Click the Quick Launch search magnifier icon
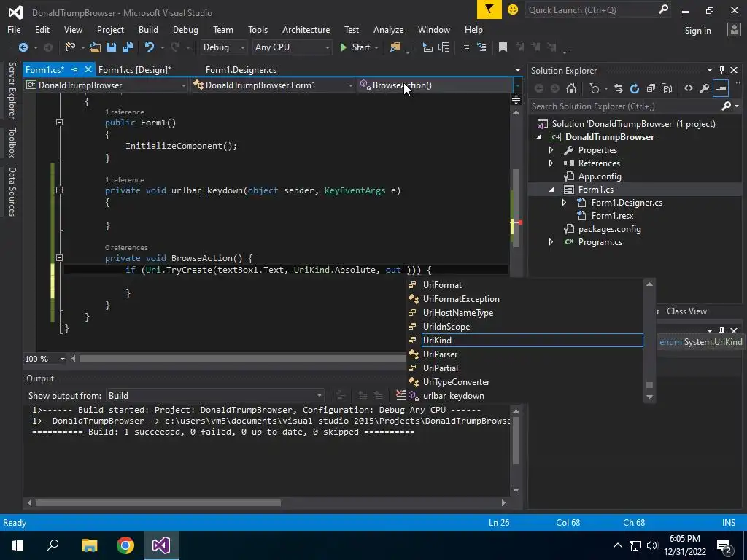Screen dimensions: 747x560 [663, 9]
